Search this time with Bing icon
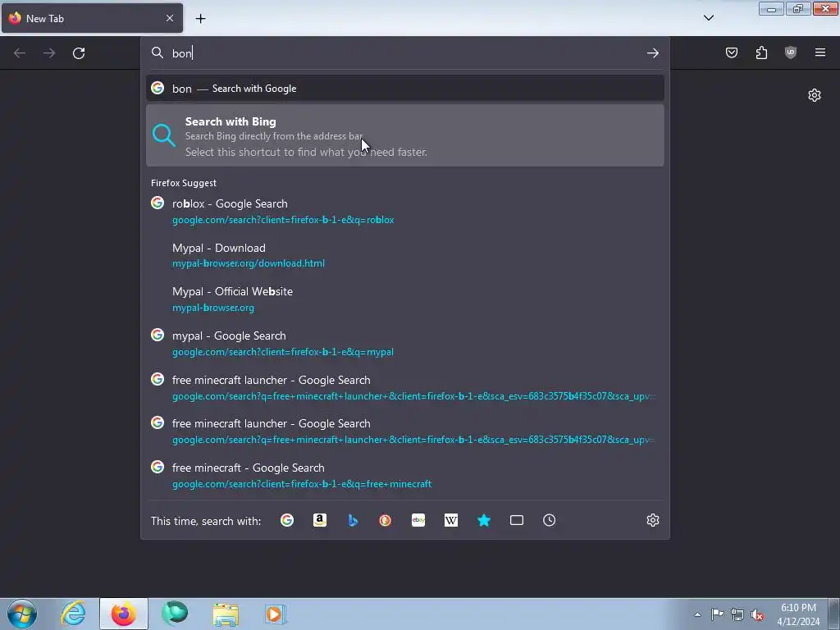 tap(353, 520)
